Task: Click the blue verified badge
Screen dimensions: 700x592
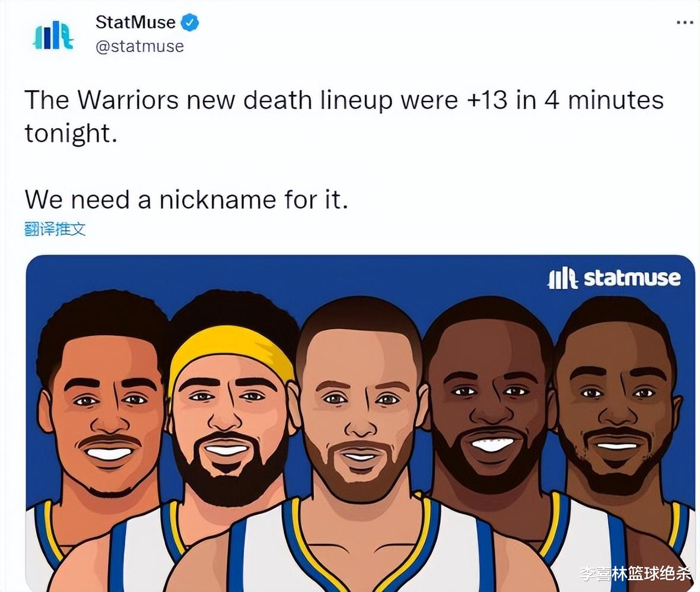Action: click(x=190, y=23)
